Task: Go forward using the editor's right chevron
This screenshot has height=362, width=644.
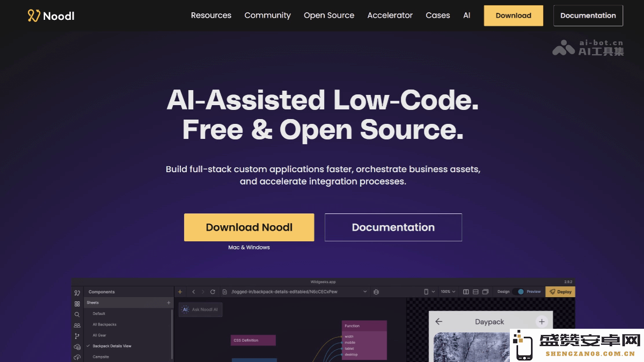Action: pyautogui.click(x=203, y=292)
